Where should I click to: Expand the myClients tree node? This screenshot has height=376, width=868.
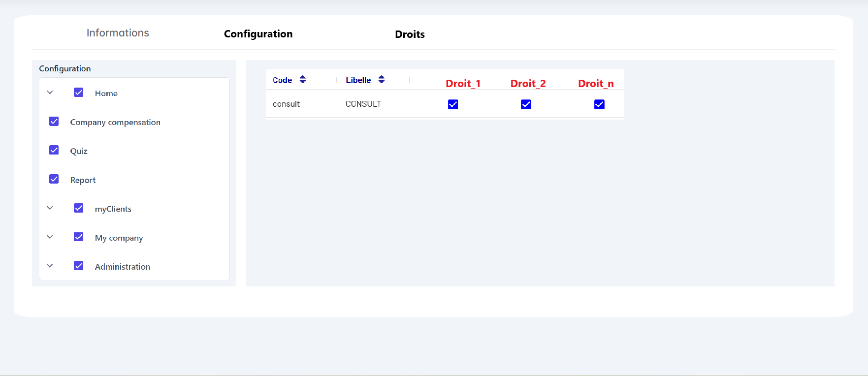(50, 208)
